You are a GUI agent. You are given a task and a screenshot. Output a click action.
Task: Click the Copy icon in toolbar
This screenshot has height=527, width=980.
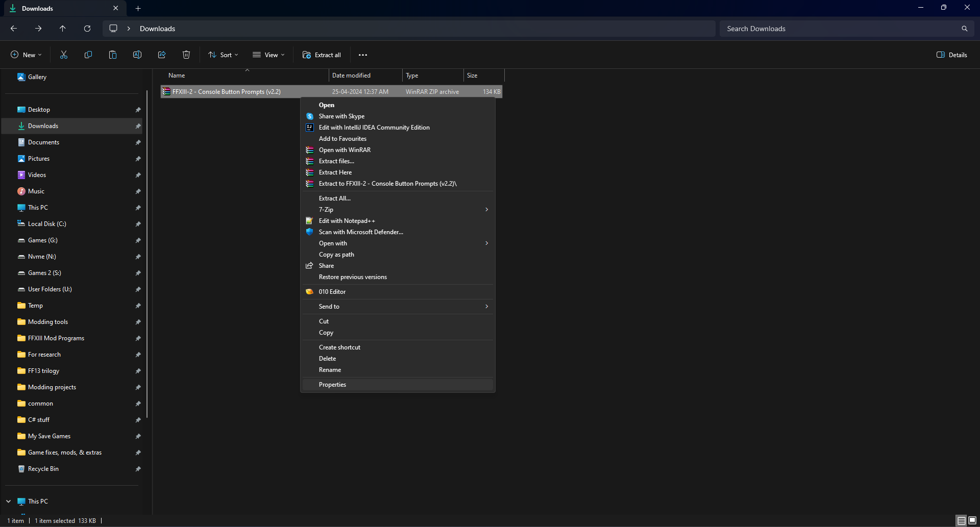coord(88,55)
